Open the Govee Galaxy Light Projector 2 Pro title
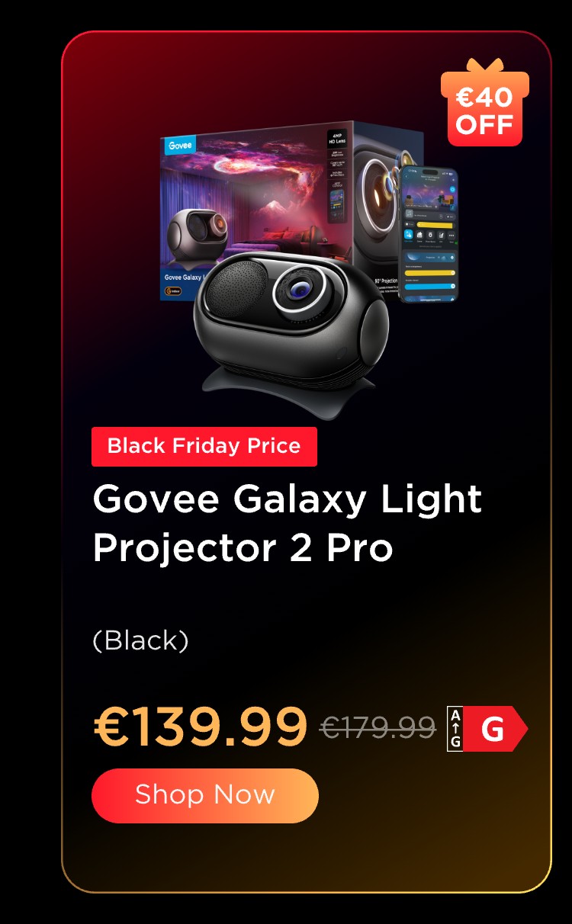 (x=287, y=524)
